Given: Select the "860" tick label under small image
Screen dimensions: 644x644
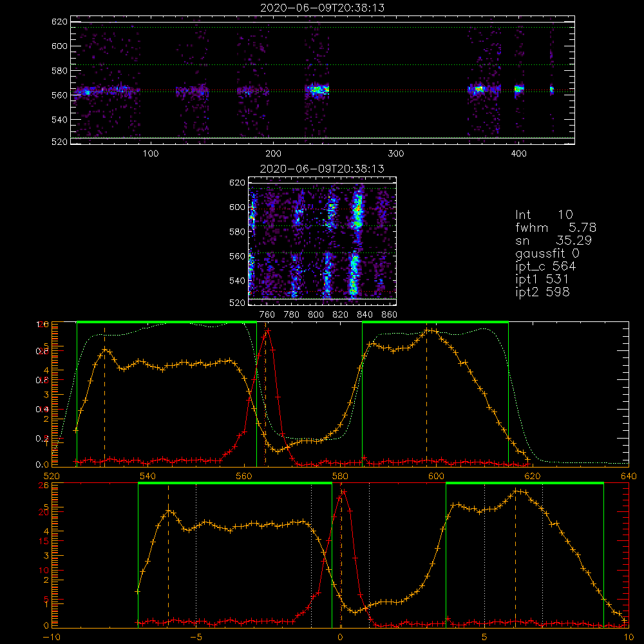Looking at the screenshot, I should pos(390,315).
